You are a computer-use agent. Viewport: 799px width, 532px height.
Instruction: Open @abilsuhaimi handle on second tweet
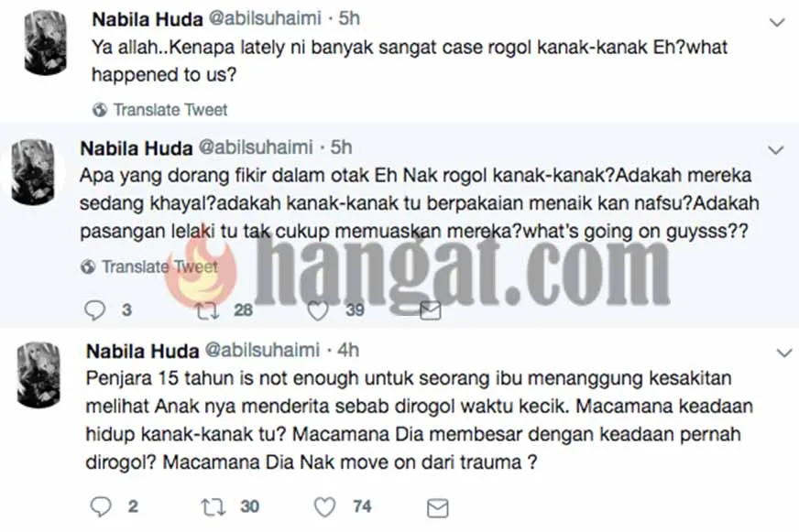tap(256, 147)
